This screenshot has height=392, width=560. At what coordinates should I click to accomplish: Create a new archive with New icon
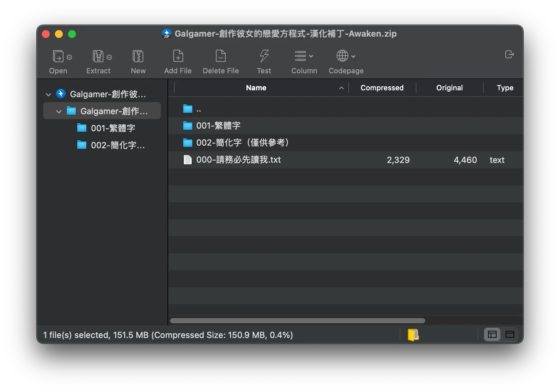point(138,56)
